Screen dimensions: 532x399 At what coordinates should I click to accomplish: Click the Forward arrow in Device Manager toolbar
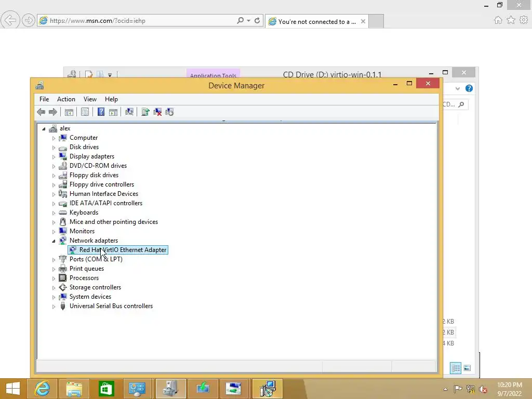click(x=53, y=112)
